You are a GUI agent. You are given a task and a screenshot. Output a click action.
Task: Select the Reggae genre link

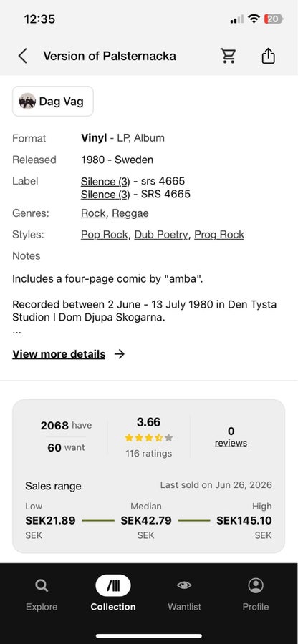click(130, 213)
